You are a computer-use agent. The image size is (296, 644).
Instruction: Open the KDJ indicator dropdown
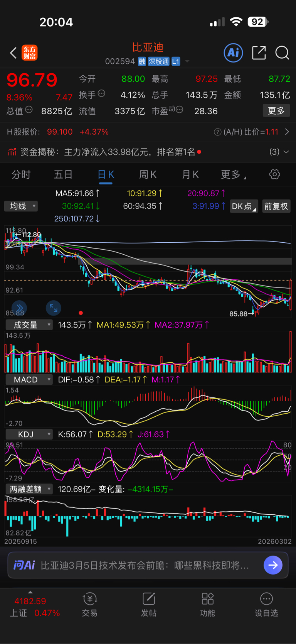click(29, 434)
